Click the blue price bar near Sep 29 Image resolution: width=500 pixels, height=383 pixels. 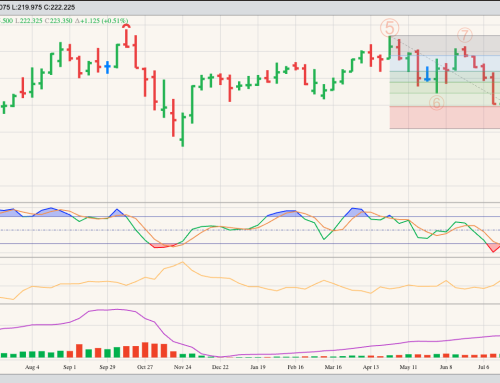coord(107,67)
